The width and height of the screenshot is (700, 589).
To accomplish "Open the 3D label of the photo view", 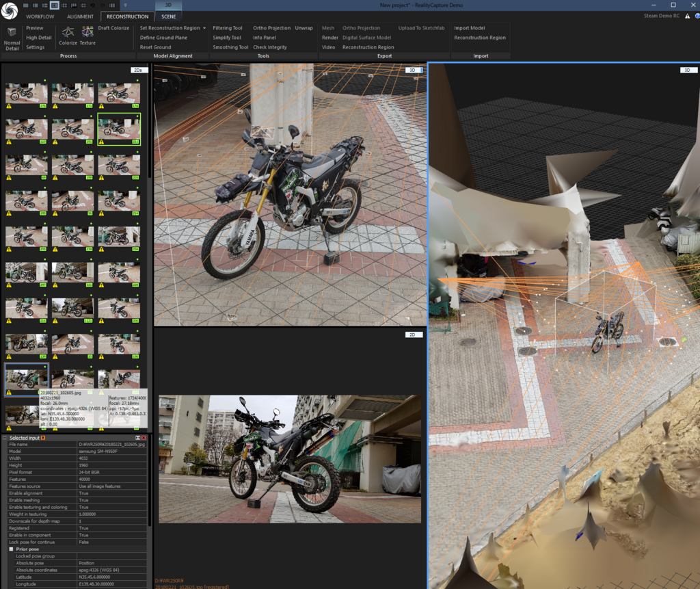I will 414,70.
